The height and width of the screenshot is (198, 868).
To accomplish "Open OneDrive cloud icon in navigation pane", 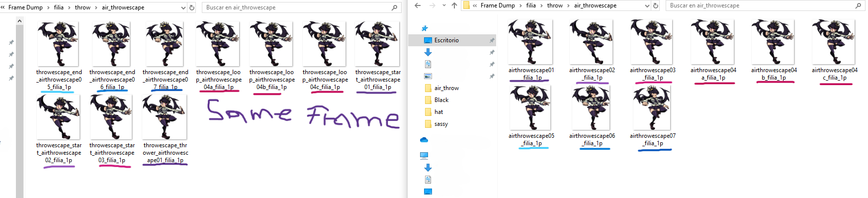I will 424,140.
